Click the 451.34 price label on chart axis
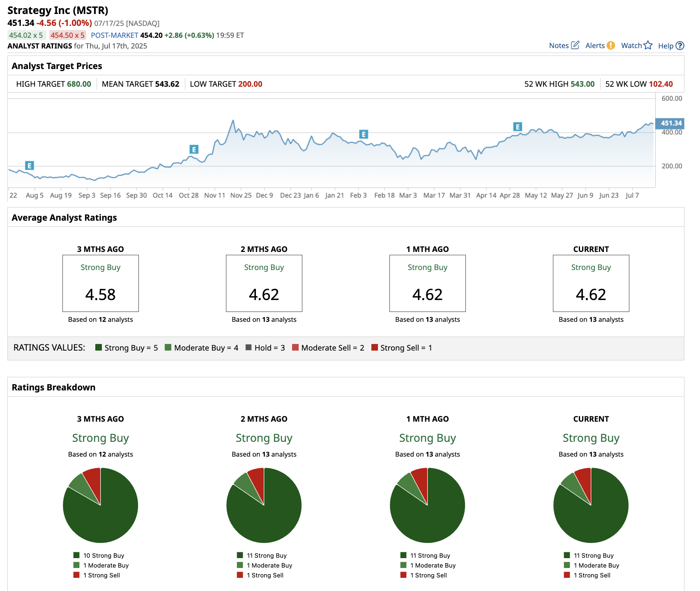 (x=670, y=123)
